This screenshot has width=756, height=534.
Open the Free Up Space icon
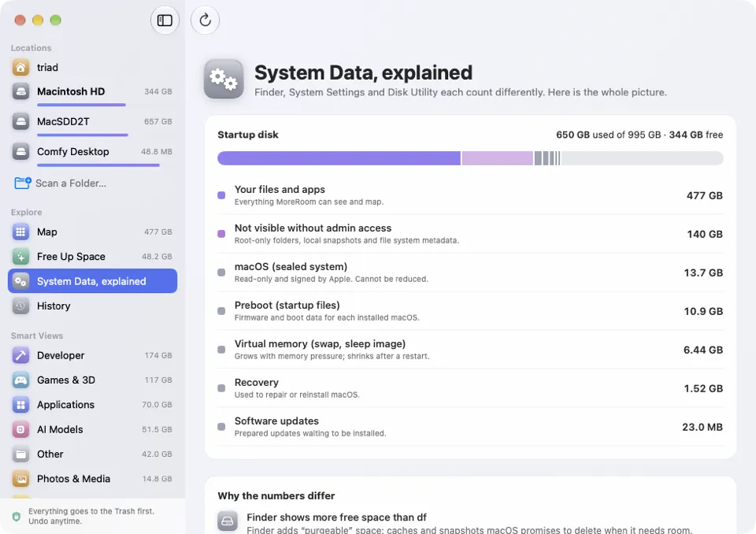pos(20,257)
